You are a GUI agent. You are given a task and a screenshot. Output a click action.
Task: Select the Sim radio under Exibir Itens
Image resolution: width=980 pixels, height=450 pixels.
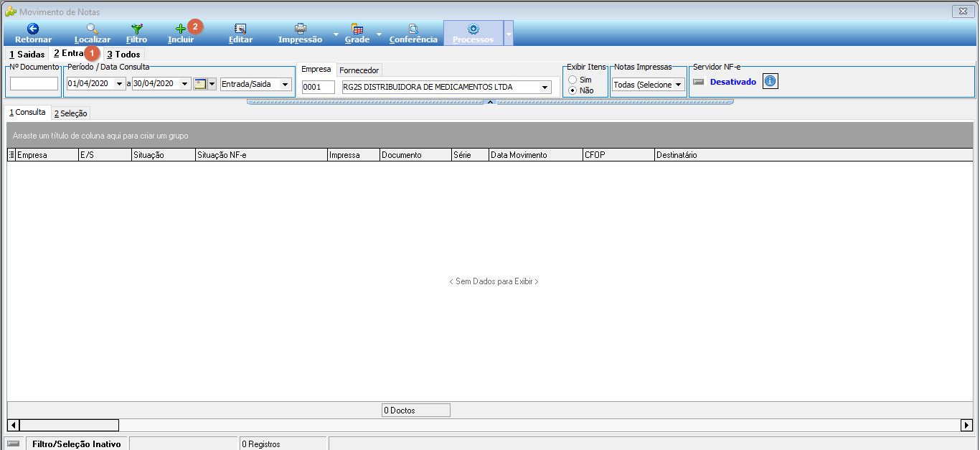(x=573, y=80)
